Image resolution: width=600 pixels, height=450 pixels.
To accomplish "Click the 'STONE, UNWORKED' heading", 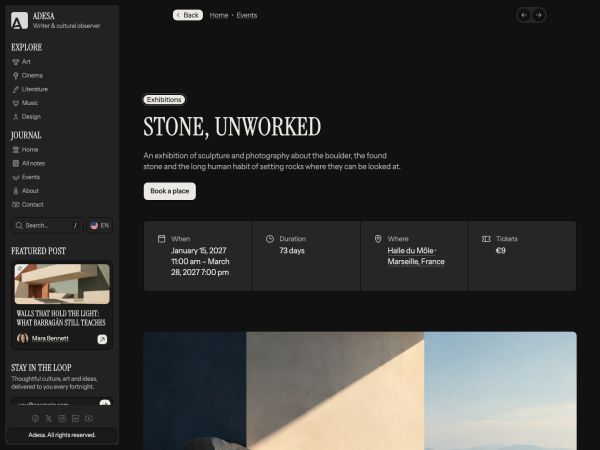I will (232, 127).
